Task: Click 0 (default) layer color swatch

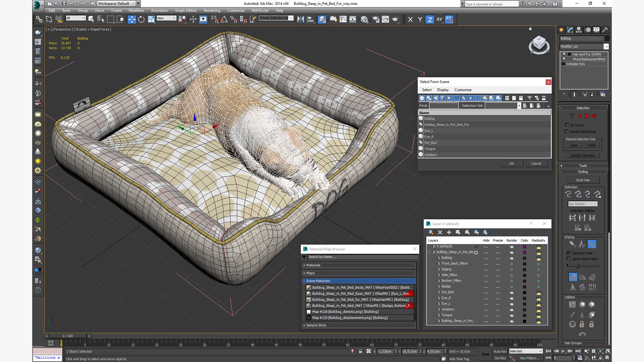Action: [x=524, y=247]
